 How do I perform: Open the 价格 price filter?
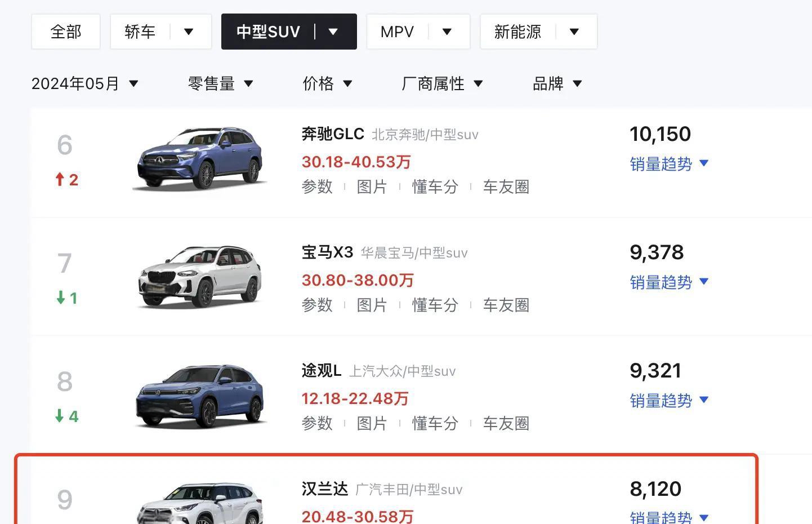(327, 84)
